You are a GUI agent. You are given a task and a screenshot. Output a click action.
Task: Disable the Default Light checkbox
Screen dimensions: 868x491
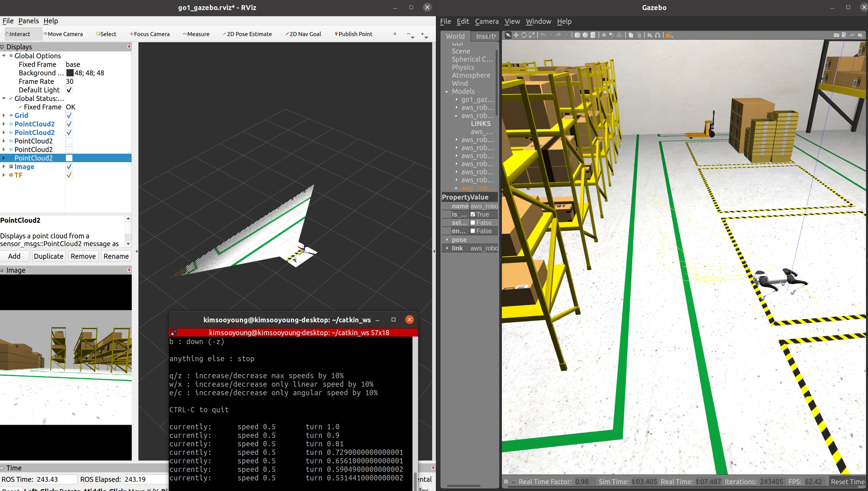tap(69, 90)
